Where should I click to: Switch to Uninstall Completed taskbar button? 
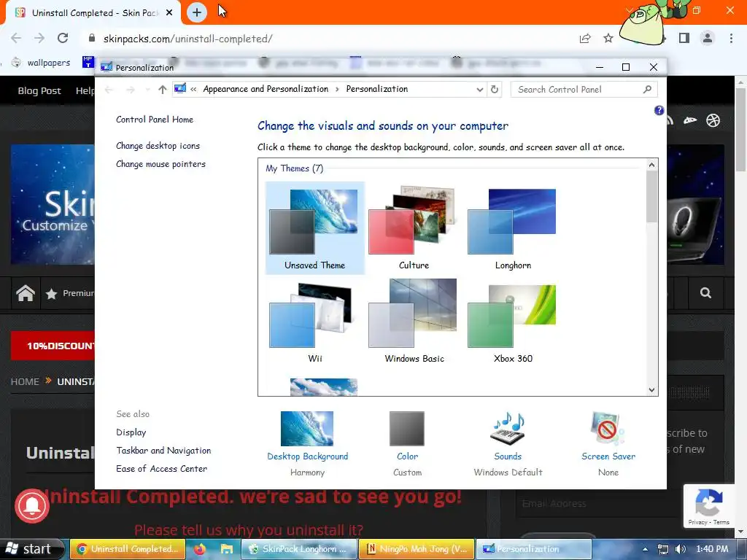pos(128,548)
